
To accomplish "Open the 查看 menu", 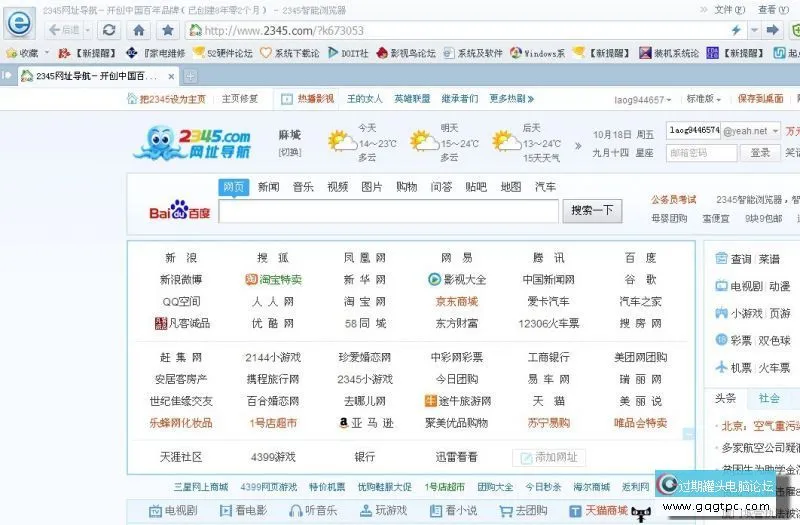I will click(x=773, y=10).
